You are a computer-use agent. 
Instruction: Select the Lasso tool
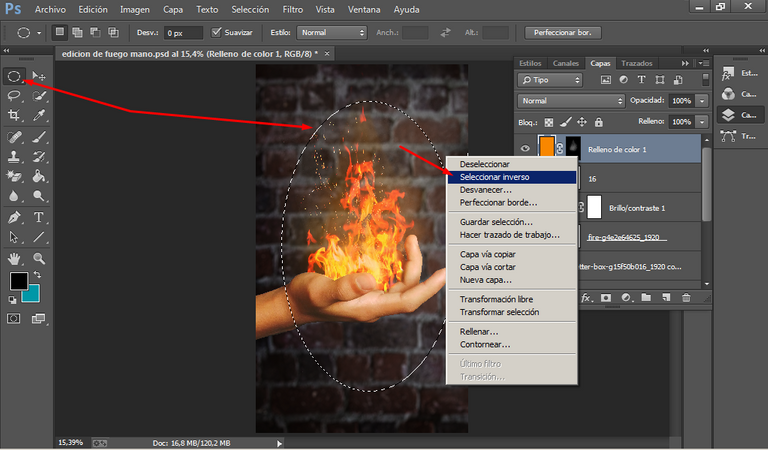coord(14,96)
